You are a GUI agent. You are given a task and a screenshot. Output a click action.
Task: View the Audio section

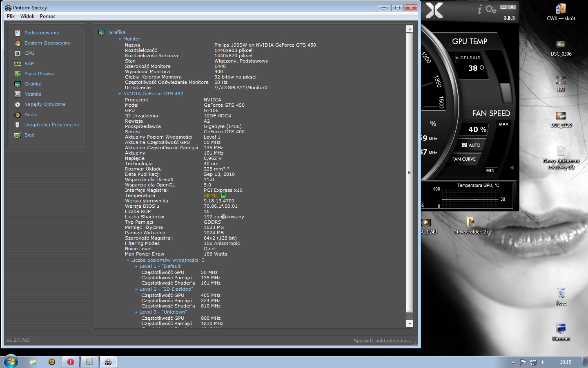point(31,114)
